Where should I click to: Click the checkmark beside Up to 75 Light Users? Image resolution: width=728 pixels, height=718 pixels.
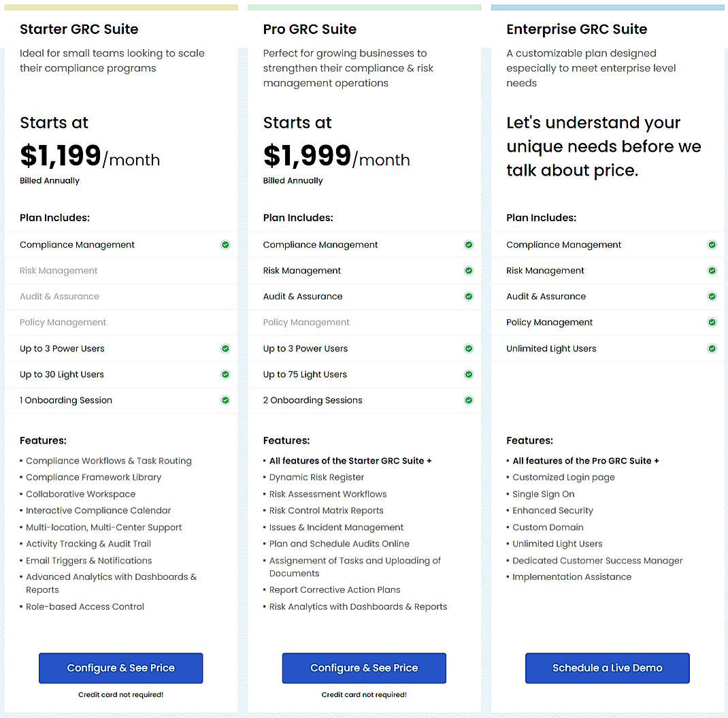(x=468, y=374)
